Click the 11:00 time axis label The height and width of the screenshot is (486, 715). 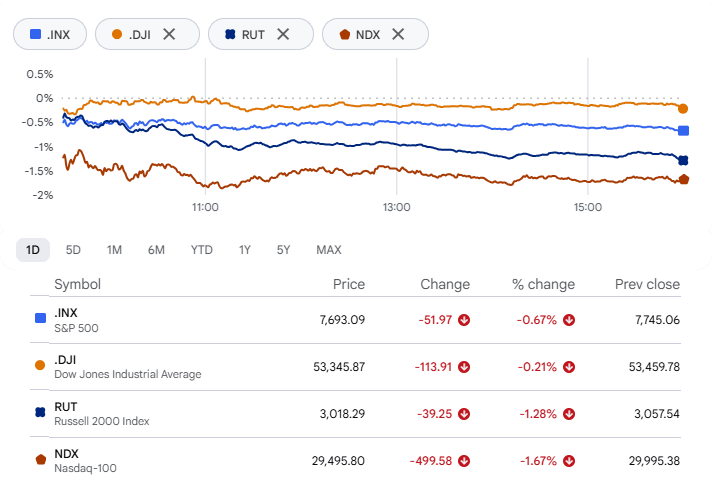205,207
